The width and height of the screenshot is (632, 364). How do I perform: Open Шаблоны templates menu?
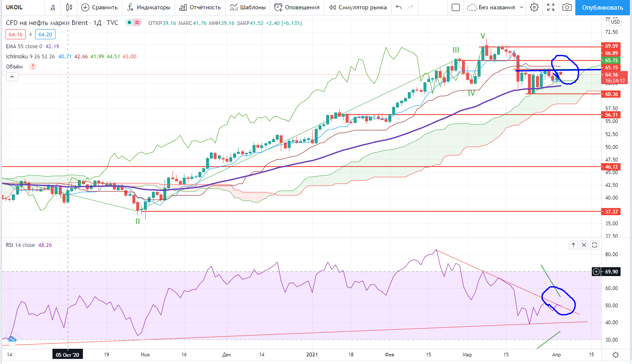point(248,7)
